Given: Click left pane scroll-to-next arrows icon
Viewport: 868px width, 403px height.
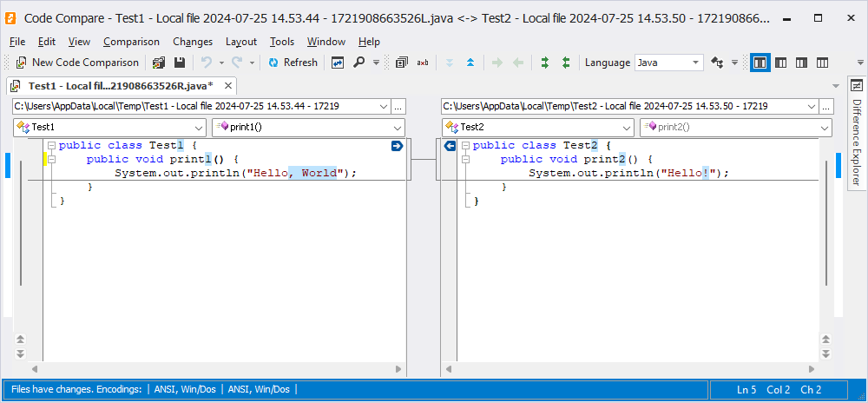Looking at the screenshot, I should point(20,353).
